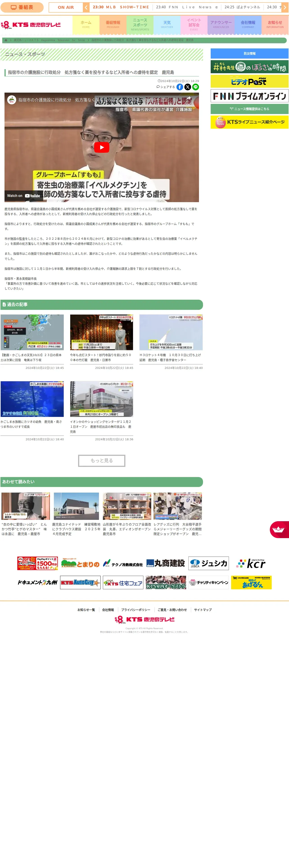Open the テクノ冷熱株式会社 logo
The width and height of the screenshot is (289, 868).
coord(123,563)
